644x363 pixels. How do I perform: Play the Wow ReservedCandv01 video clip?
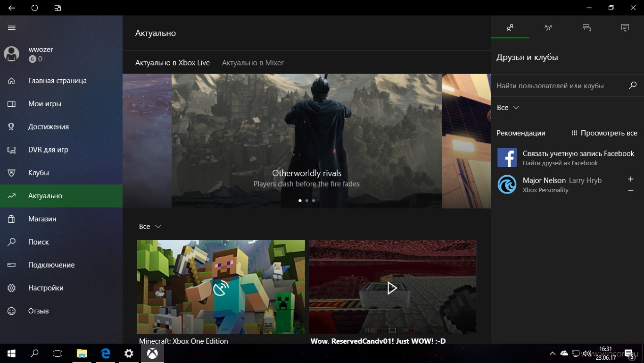pyautogui.click(x=392, y=287)
